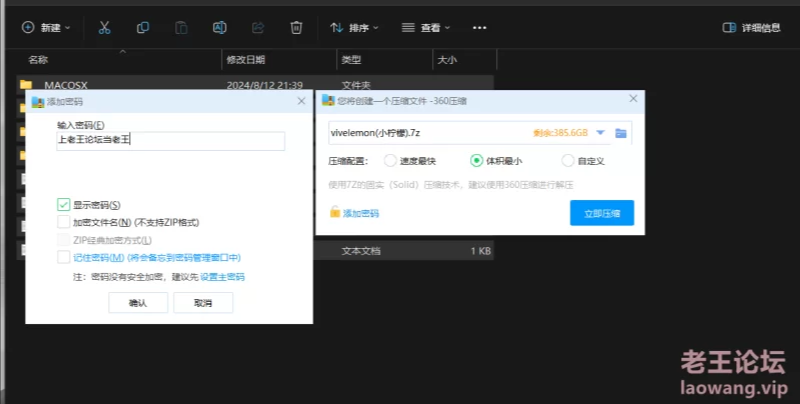Click the MACOSX folder icon
The image size is (800, 404).
pos(26,85)
